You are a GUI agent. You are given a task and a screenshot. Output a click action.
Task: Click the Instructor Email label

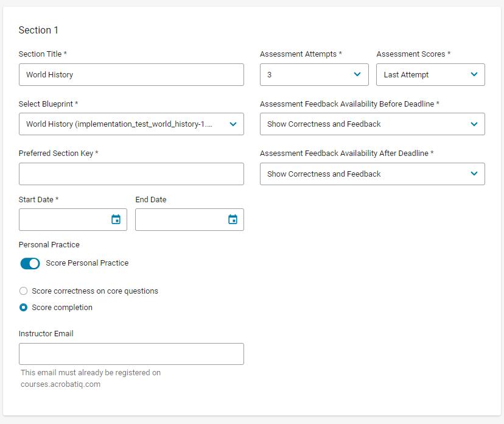pos(46,334)
